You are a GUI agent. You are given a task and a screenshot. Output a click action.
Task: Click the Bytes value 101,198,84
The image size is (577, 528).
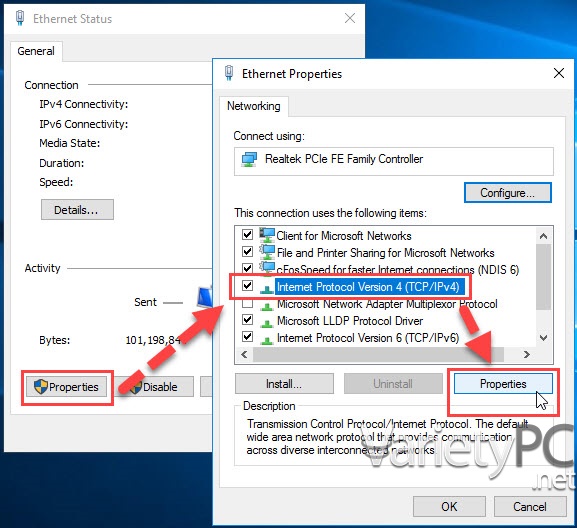[x=153, y=340]
